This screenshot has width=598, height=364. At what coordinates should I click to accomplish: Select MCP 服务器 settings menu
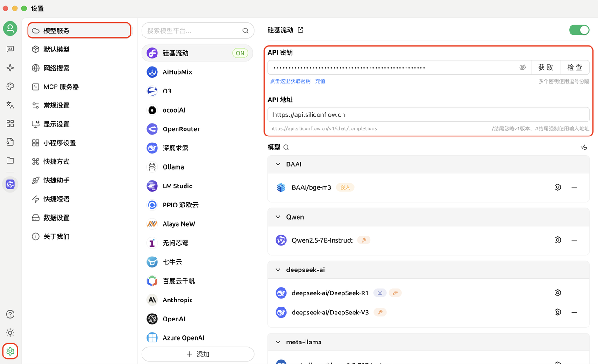79,86
